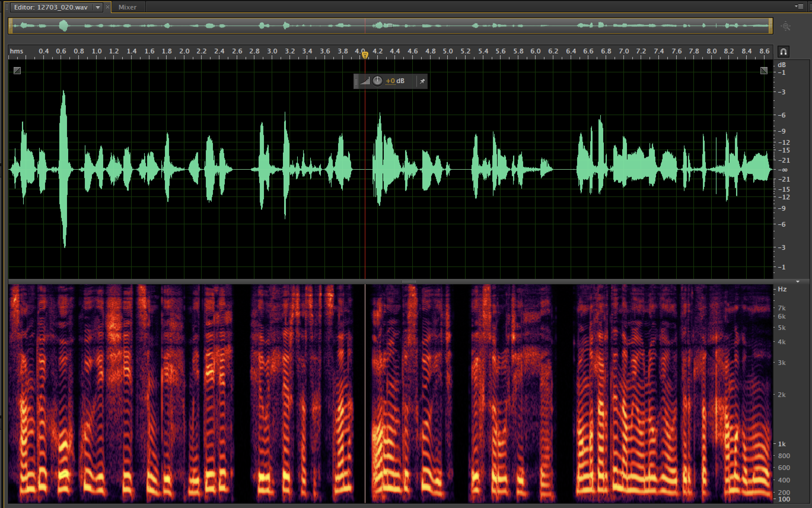Click the +0 dB gain value
812x508 pixels.
pyautogui.click(x=395, y=81)
